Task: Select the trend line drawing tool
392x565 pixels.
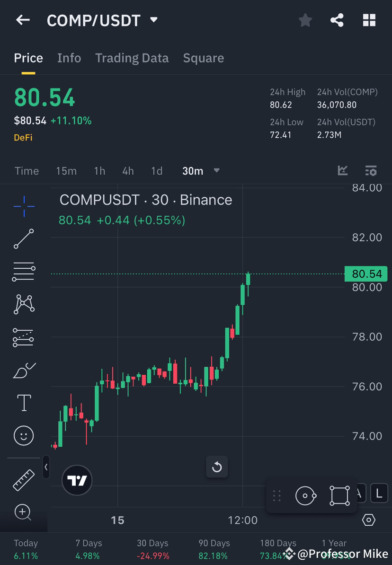Action: pos(24,239)
